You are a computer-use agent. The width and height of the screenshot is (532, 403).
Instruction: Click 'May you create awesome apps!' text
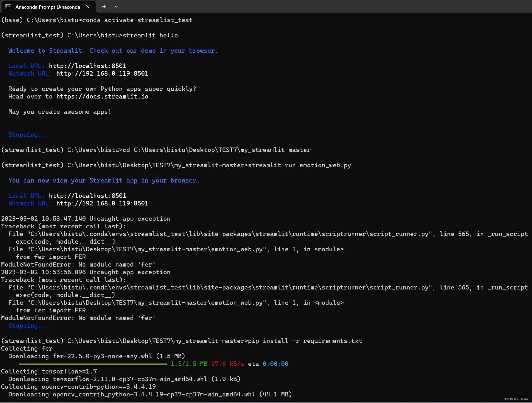pyautogui.click(x=60, y=112)
